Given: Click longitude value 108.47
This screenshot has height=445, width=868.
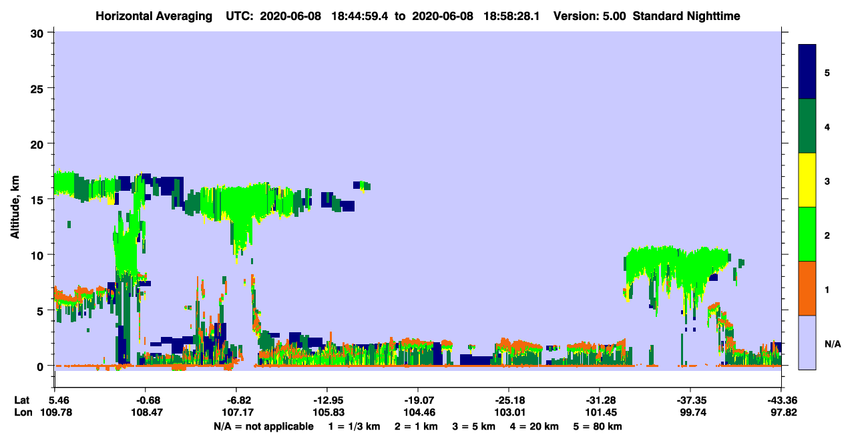Looking at the screenshot, I should [x=148, y=412].
